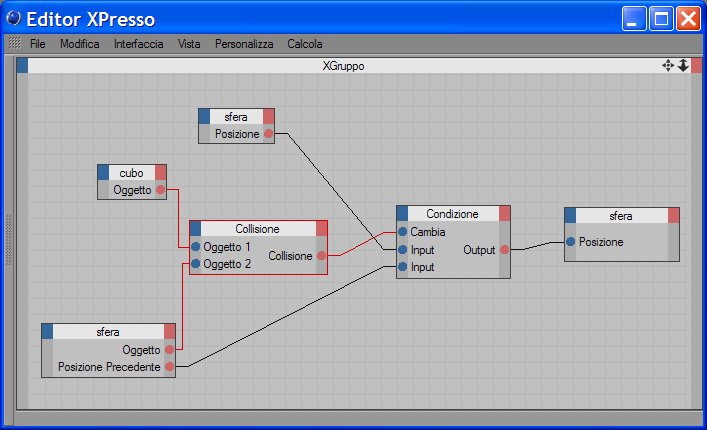This screenshot has width=707, height=430.
Task: Click blue Posizione input port on sfera node
Action: coord(570,242)
